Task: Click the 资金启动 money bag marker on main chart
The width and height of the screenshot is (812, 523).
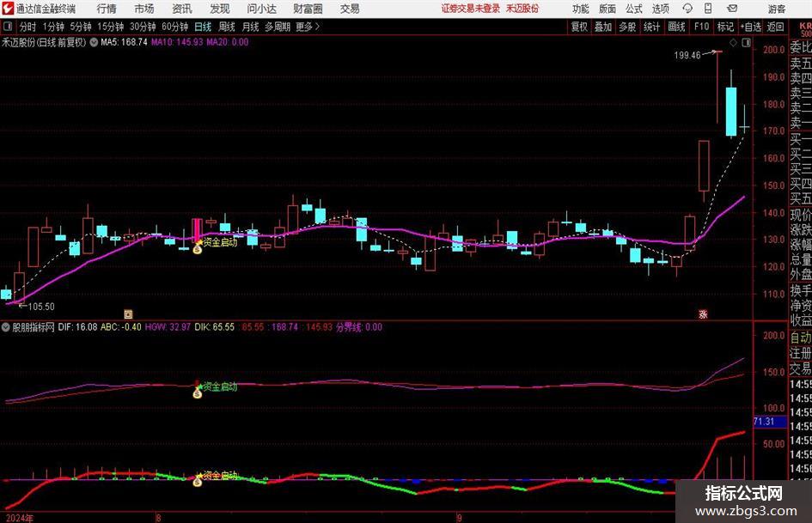Action: [x=198, y=249]
